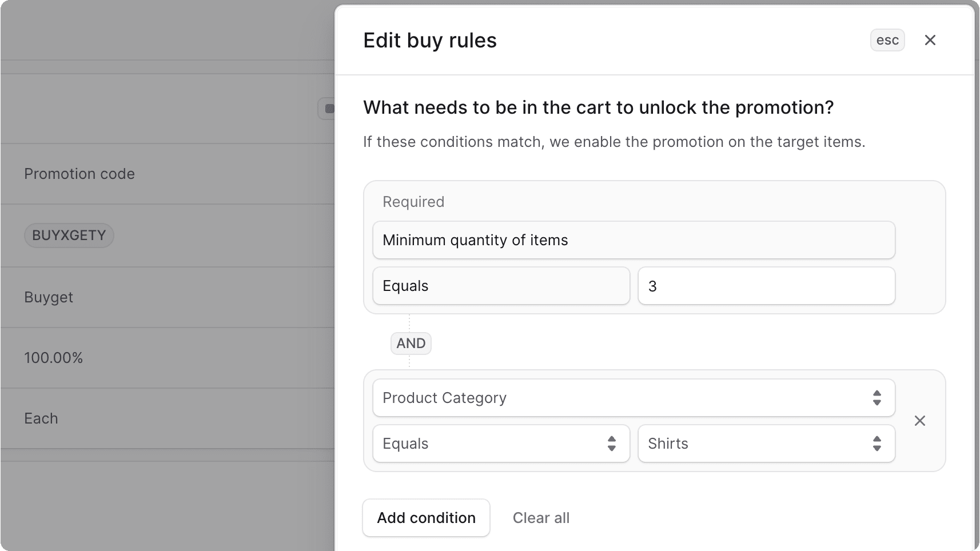980x551 pixels.
Task: Select the BUYXGETY promotion code tag
Action: 69,235
